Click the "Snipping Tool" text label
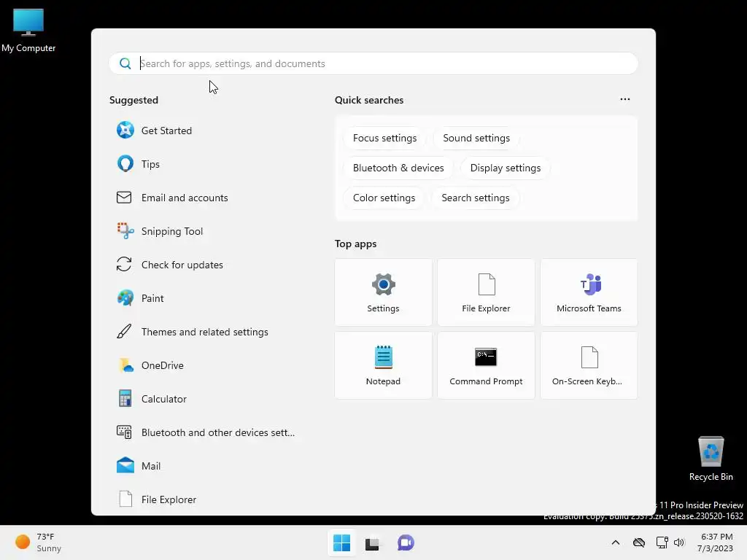Viewport: 747px width, 560px height. click(x=172, y=231)
